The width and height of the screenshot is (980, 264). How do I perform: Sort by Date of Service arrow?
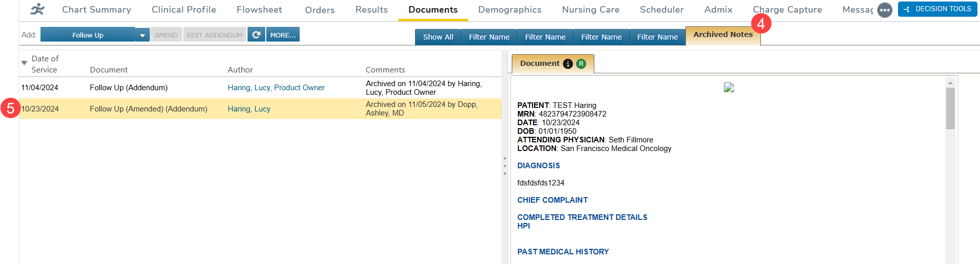[24, 63]
